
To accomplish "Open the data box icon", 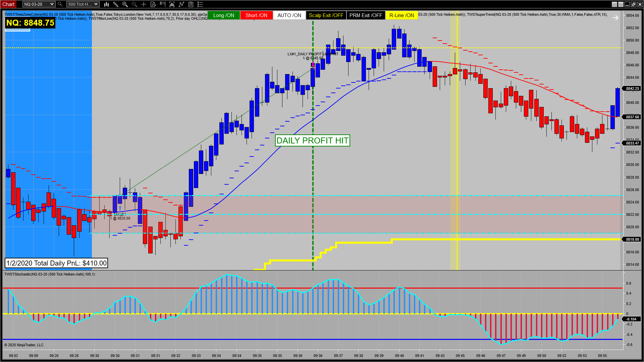I will coord(153,4).
